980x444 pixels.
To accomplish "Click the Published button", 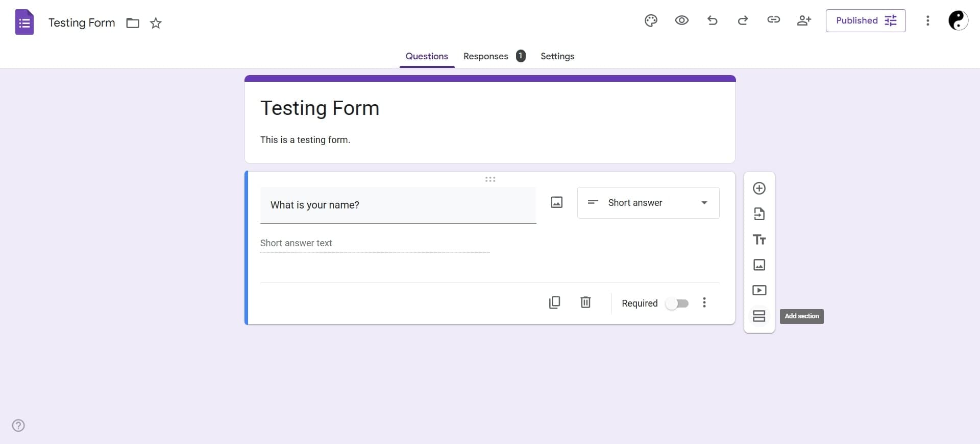I will point(865,20).
